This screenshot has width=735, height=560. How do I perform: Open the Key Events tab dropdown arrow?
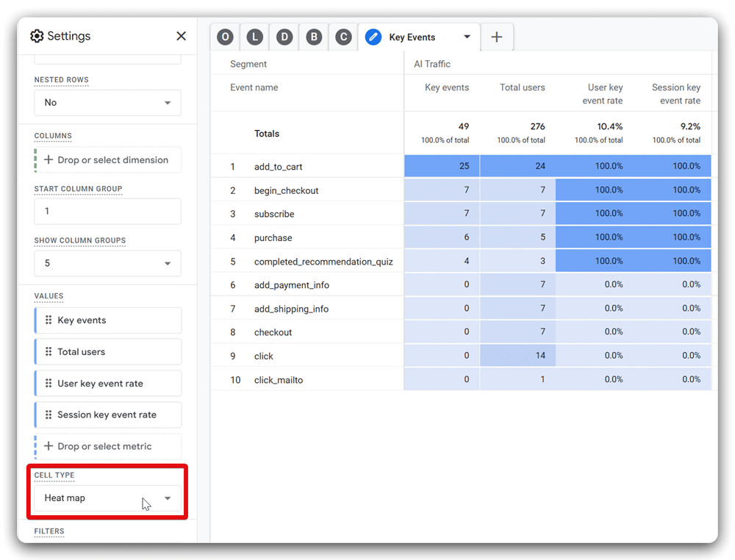[x=467, y=37]
